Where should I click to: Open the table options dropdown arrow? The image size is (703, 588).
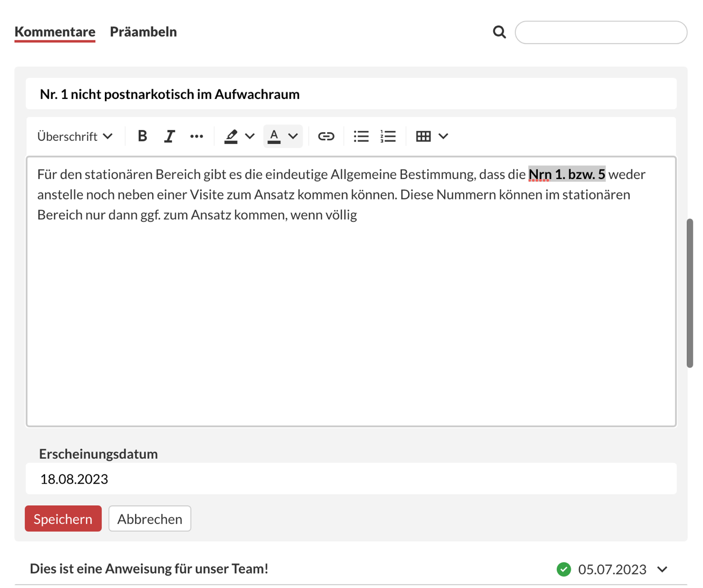click(443, 136)
